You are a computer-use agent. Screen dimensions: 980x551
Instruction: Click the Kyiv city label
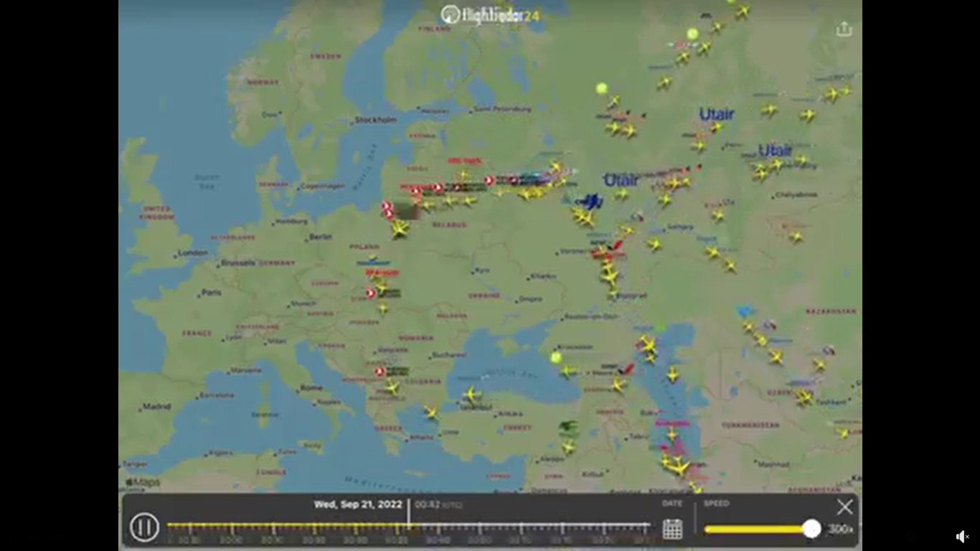coord(482,270)
